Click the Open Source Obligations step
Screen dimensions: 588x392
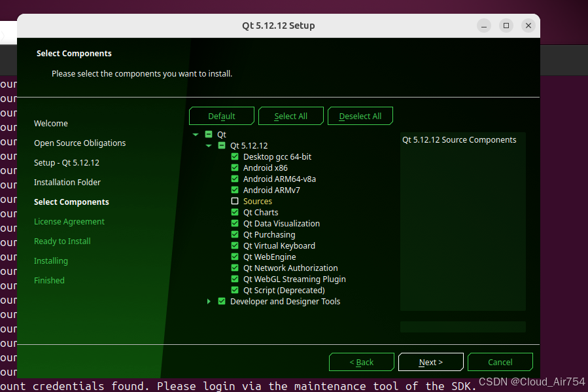click(x=80, y=143)
